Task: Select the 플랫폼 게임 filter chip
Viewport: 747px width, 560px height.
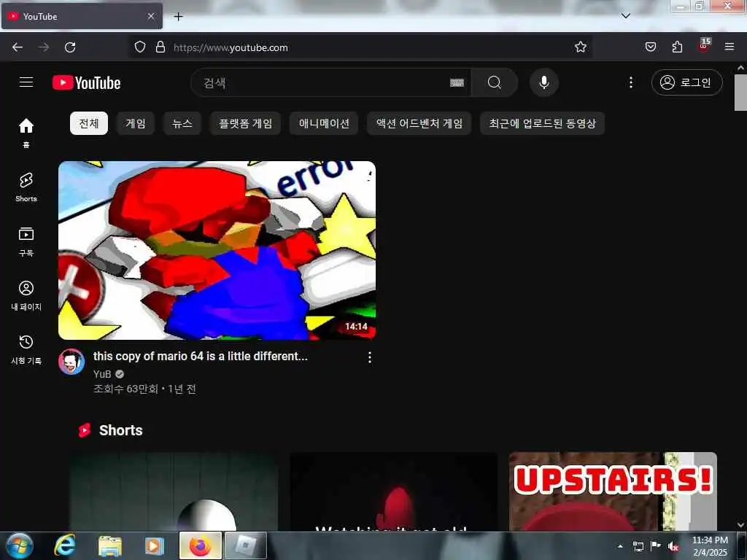Action: [245, 123]
